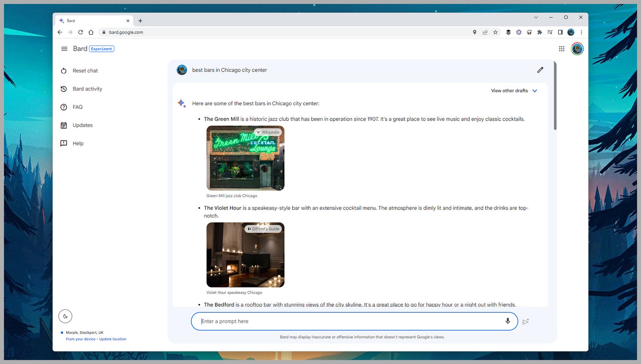This screenshot has height=364, width=641.
Task: Click the From your device link
Action: click(81, 339)
